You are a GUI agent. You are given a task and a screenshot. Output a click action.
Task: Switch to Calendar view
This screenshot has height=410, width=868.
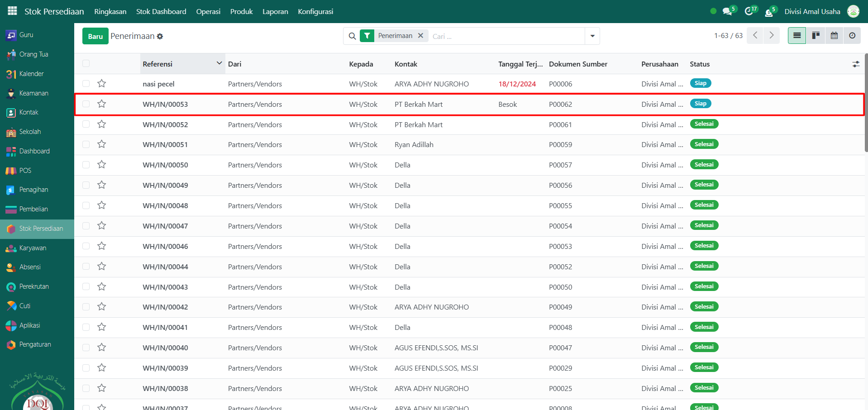pyautogui.click(x=834, y=36)
